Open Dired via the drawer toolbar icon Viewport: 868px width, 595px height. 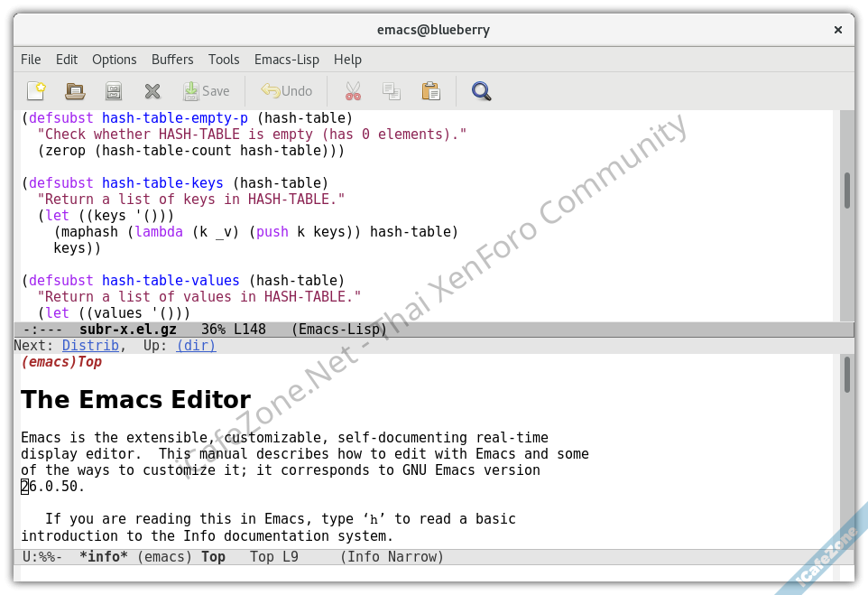113,90
